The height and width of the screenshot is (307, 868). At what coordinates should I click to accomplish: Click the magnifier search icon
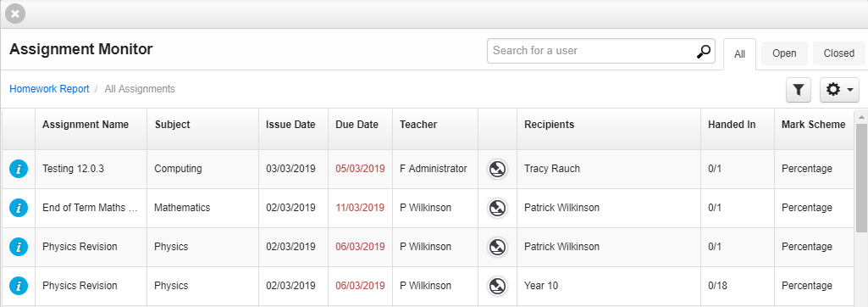tap(703, 51)
